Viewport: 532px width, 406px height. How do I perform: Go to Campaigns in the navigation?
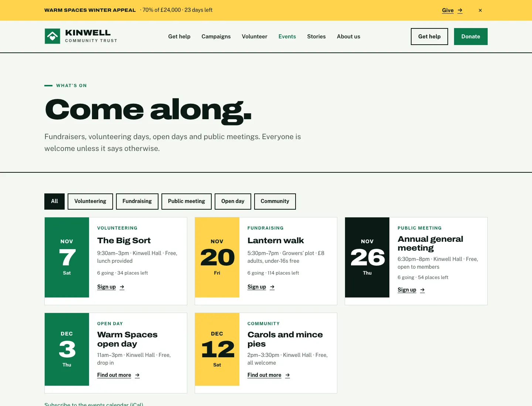[216, 37]
